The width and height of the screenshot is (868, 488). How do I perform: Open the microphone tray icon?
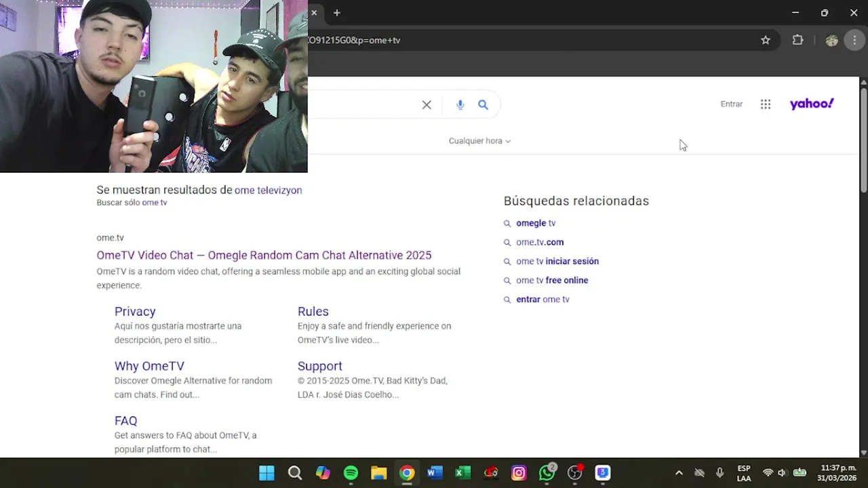click(x=719, y=473)
